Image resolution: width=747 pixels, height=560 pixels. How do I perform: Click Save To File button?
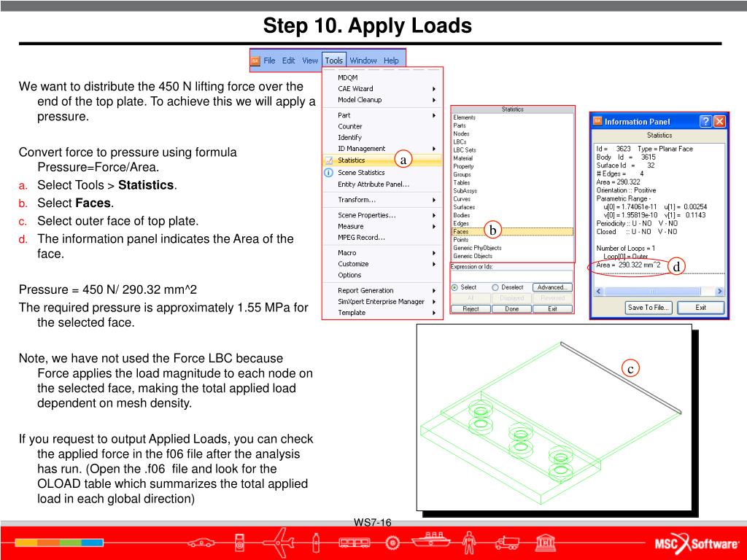[649, 308]
